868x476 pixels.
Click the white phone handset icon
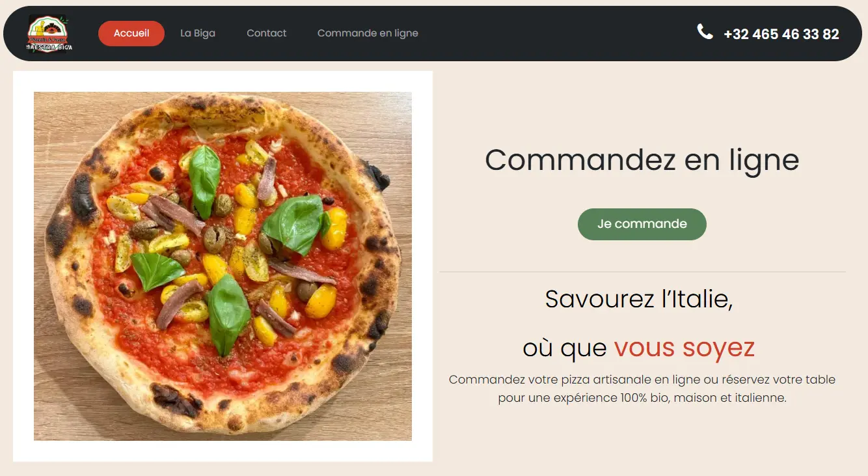click(705, 31)
